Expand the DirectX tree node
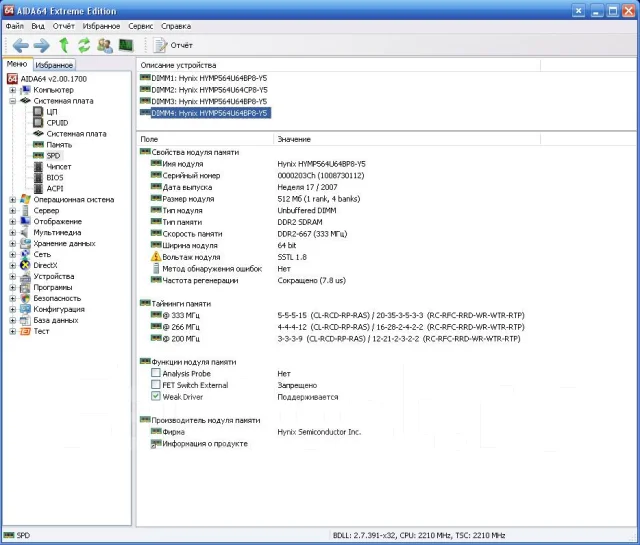The height and width of the screenshot is (545, 640). click(13, 265)
